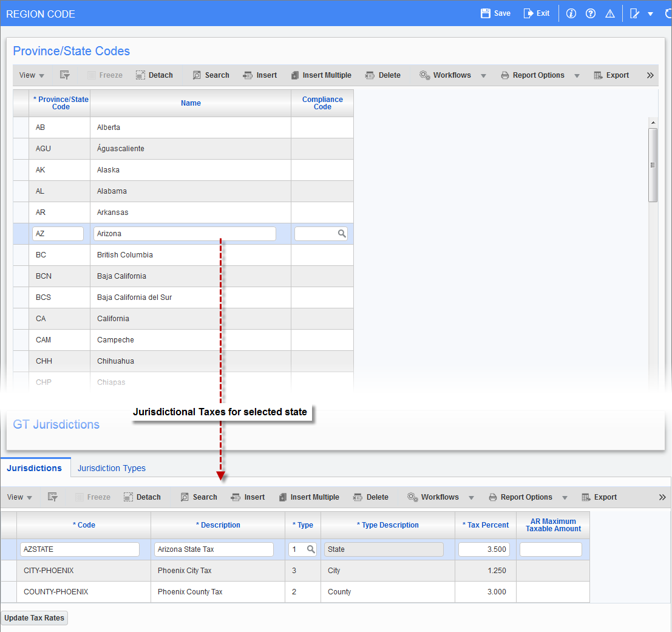Click Detach in Province/State toolbar
The image size is (672, 632).
click(x=154, y=75)
